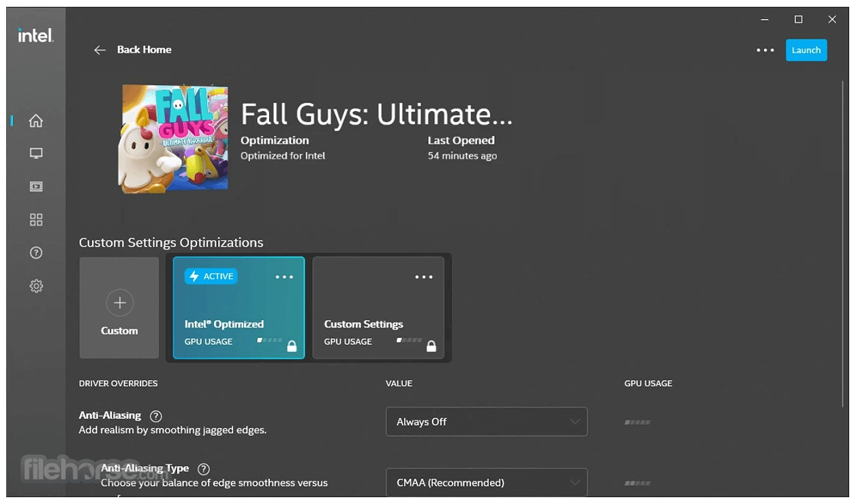Open the Display monitor icon in sidebar

point(36,154)
